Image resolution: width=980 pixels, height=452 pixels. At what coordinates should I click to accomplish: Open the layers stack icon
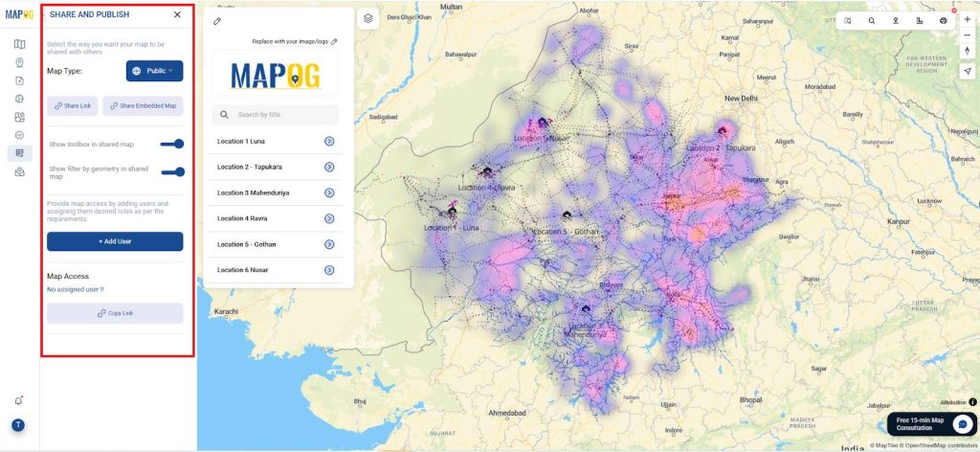click(x=368, y=18)
